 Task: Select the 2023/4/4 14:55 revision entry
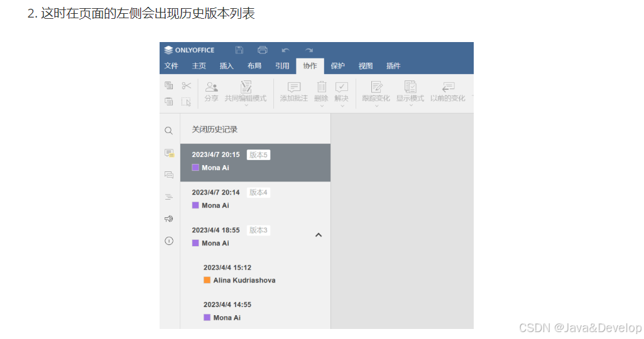pos(256,312)
